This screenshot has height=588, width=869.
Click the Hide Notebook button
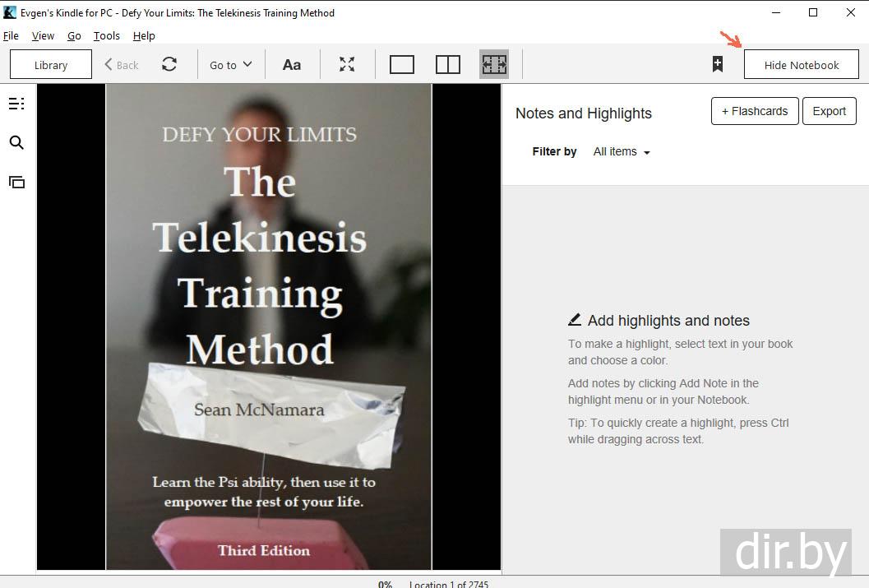[801, 65]
